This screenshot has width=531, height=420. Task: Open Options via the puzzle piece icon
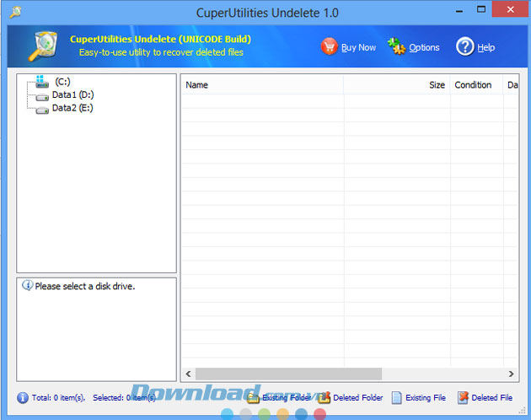396,47
